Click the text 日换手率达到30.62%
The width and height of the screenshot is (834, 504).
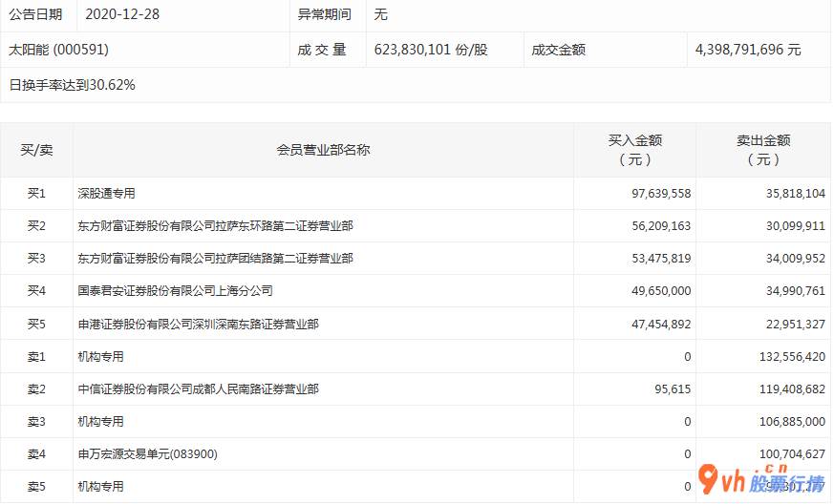pyautogui.click(x=73, y=85)
